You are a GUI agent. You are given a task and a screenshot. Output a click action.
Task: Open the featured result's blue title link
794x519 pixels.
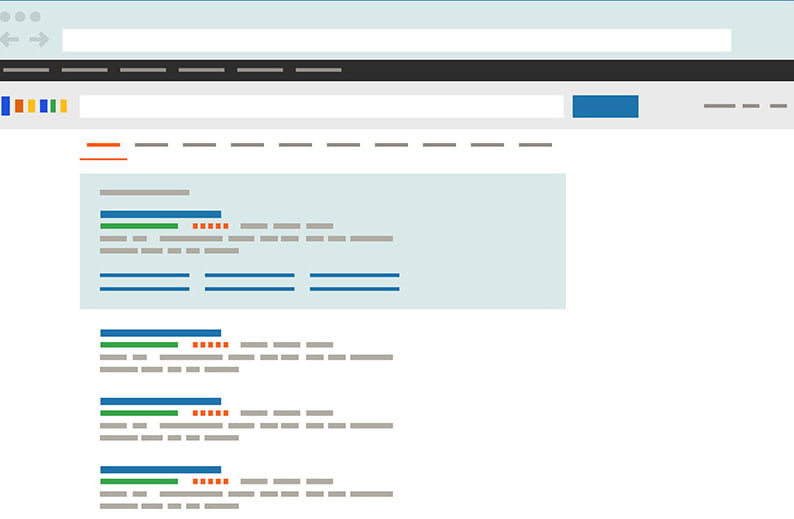160,214
